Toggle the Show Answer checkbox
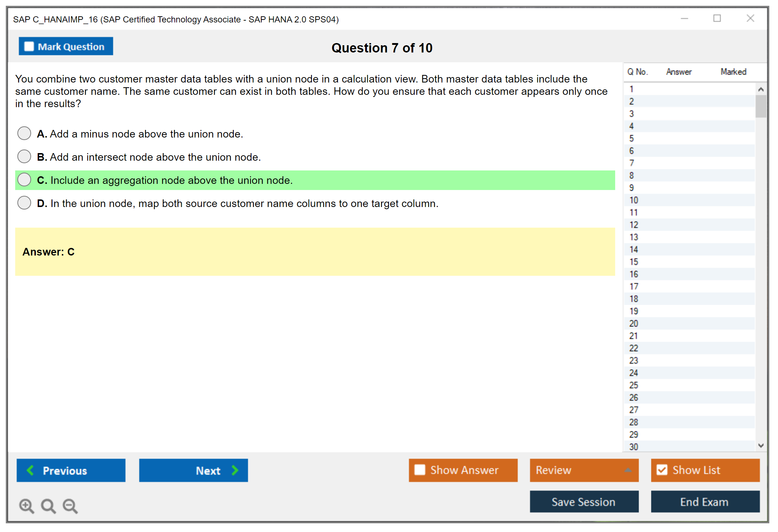The height and width of the screenshot is (532, 778). coord(420,470)
